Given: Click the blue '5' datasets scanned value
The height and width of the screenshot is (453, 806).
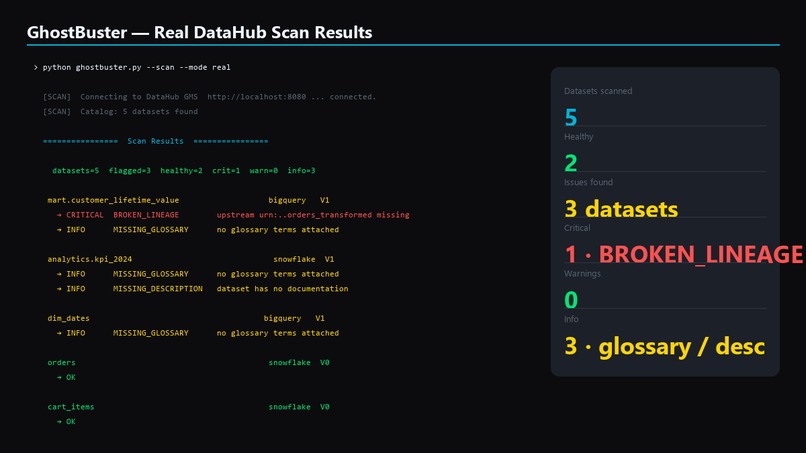Looking at the screenshot, I should pos(571,117).
